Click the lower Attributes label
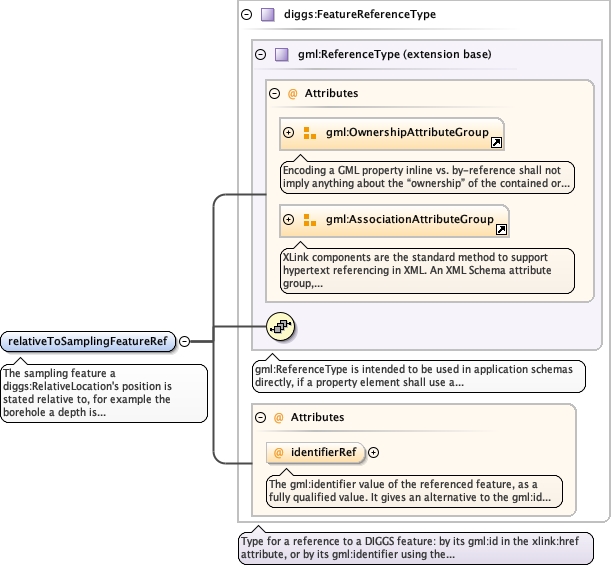 (x=317, y=417)
